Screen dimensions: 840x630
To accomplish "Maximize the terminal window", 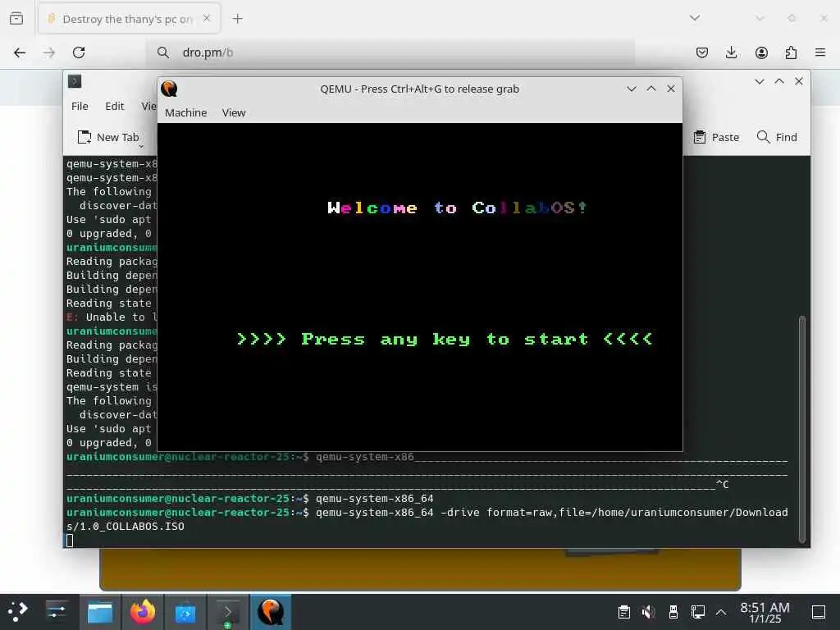I will coord(779,81).
